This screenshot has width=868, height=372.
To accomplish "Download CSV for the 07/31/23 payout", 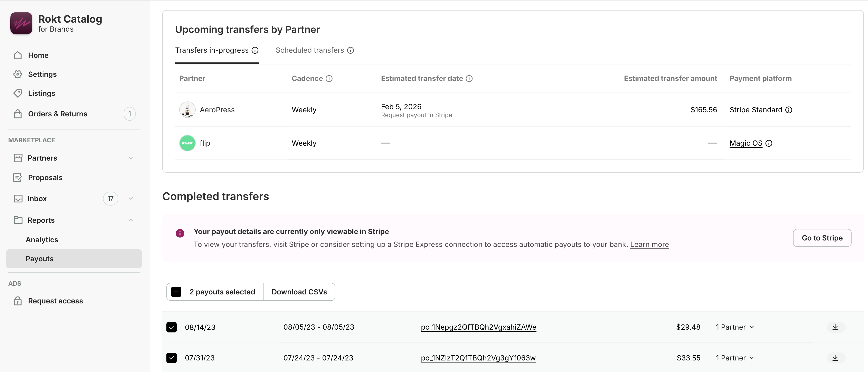I will coord(835,358).
